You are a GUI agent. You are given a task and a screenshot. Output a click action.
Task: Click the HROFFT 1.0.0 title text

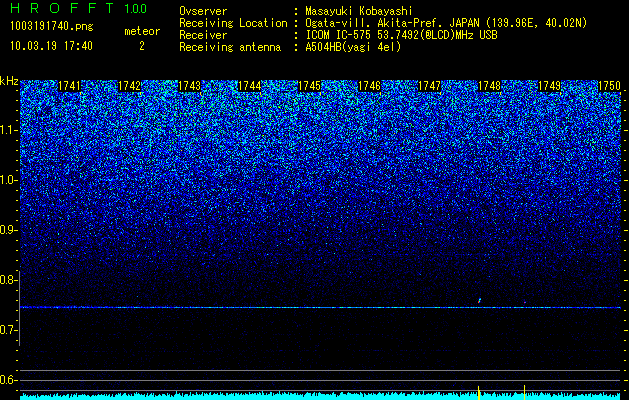pyautogui.click(x=78, y=8)
